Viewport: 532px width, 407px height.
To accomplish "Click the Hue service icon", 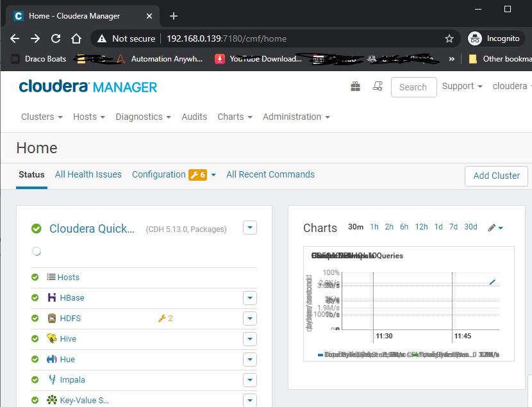I will click(x=51, y=359).
